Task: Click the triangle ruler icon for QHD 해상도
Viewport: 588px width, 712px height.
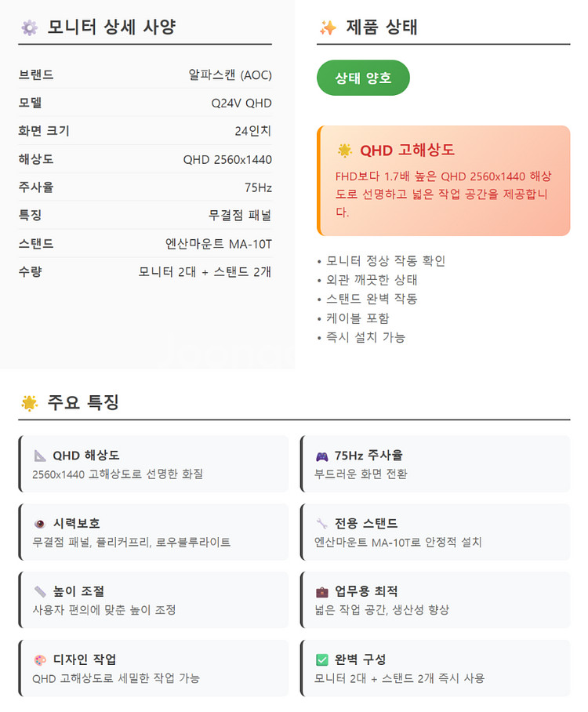Action: point(40,456)
